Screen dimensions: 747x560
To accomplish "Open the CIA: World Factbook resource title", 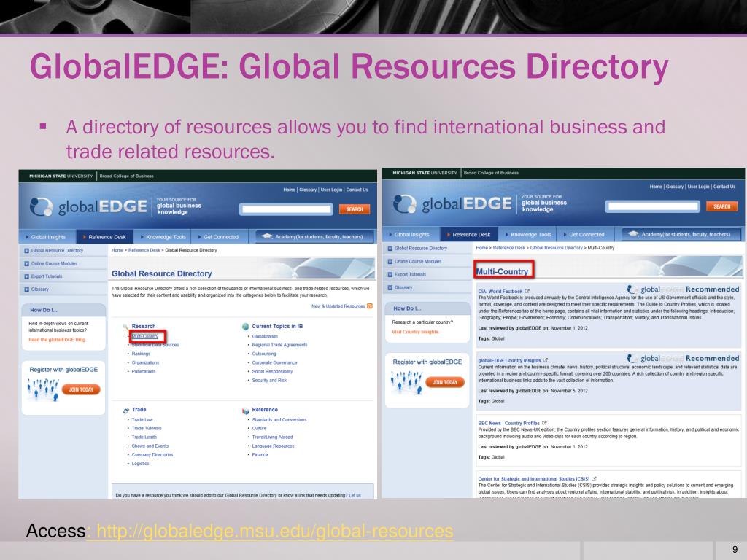I will [500, 291].
